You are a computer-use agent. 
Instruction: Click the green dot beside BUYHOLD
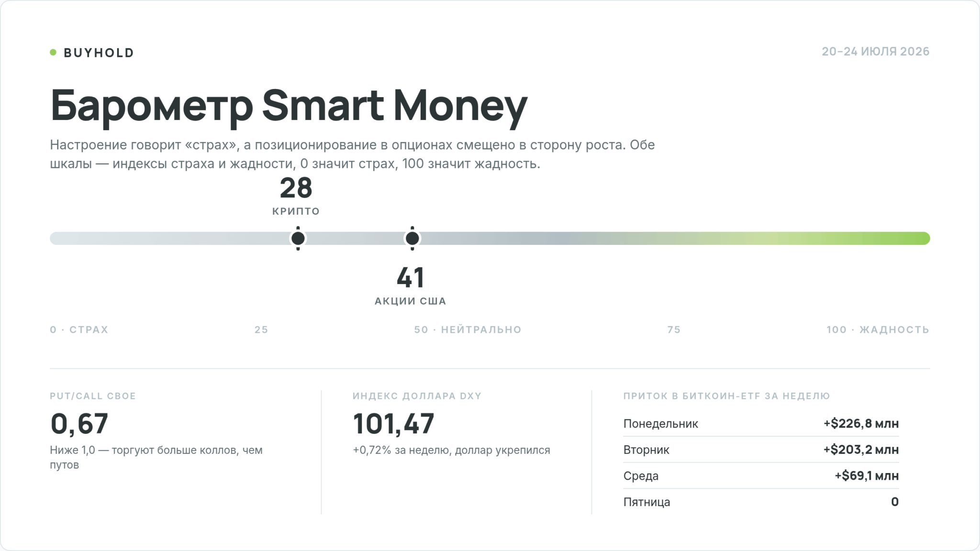(x=53, y=52)
